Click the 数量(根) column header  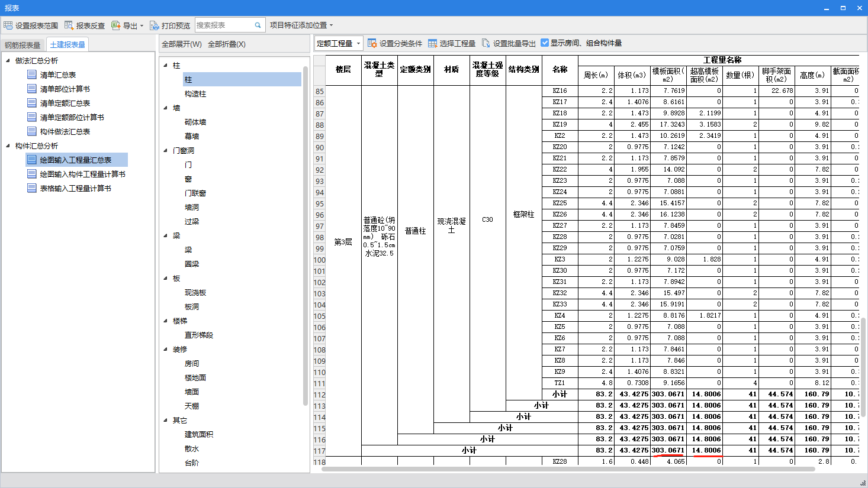click(740, 75)
